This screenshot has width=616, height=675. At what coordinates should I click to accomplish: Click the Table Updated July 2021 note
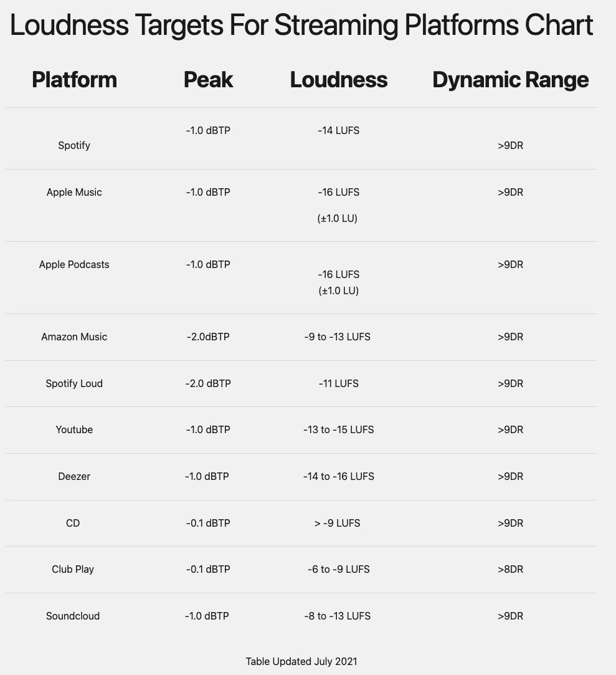point(301,661)
